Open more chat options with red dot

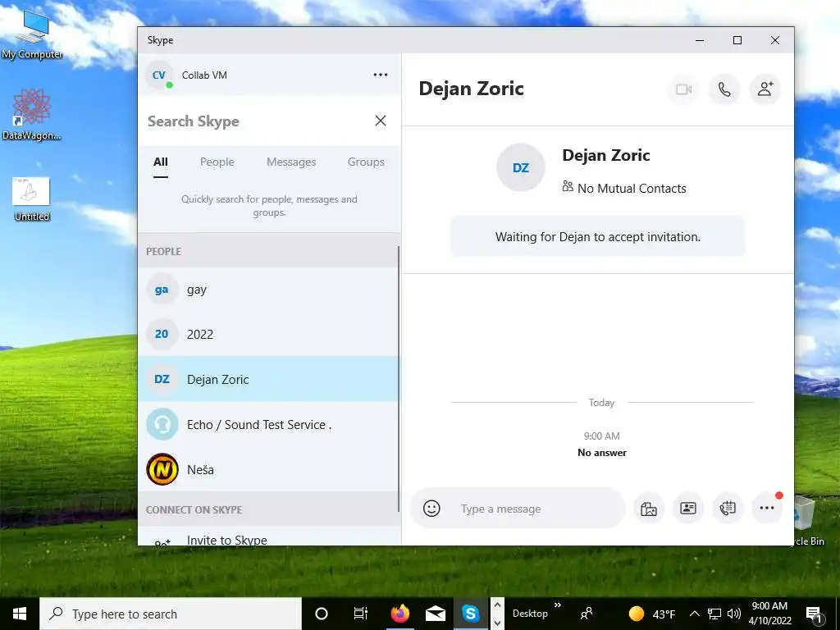767,509
